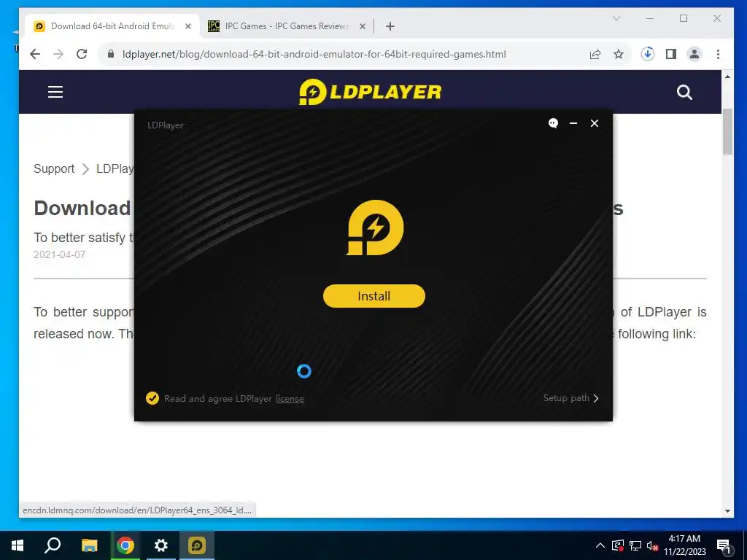The height and width of the screenshot is (560, 747).
Task: Open the Chrome profile avatar
Action: [694, 54]
